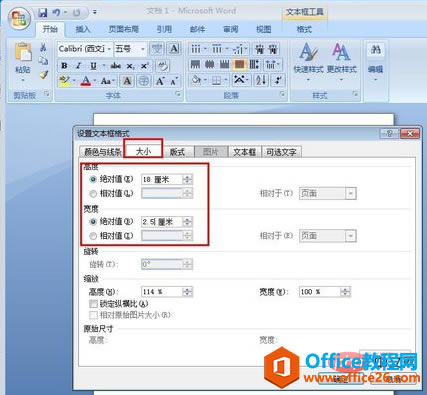Open paragraph shading paint bucket
The height and width of the screenshot is (395, 427).
197,80
